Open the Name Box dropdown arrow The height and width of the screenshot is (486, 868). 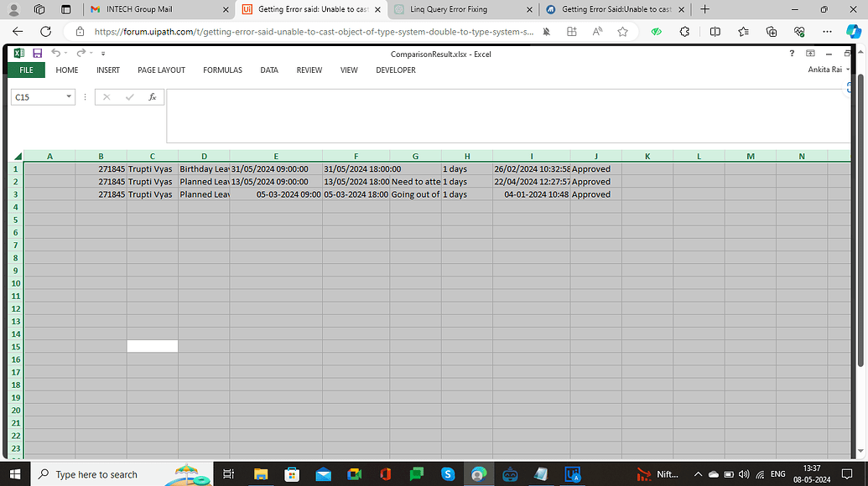click(68, 96)
